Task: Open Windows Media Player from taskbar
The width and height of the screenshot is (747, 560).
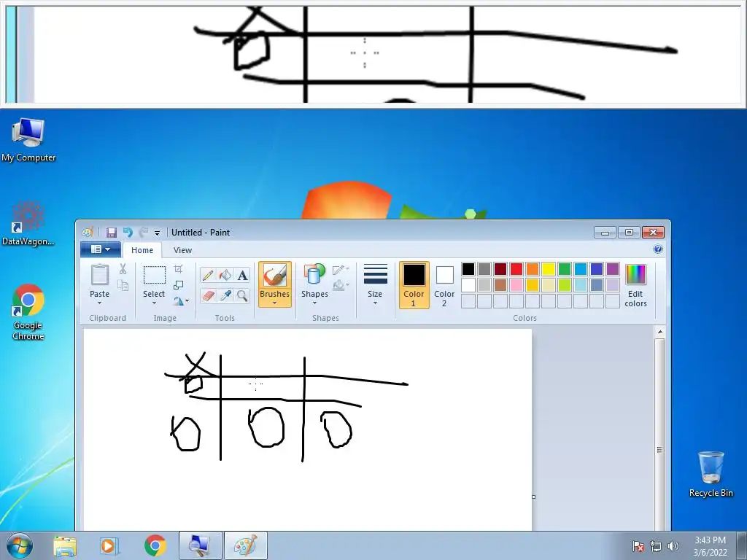Action: [109, 545]
